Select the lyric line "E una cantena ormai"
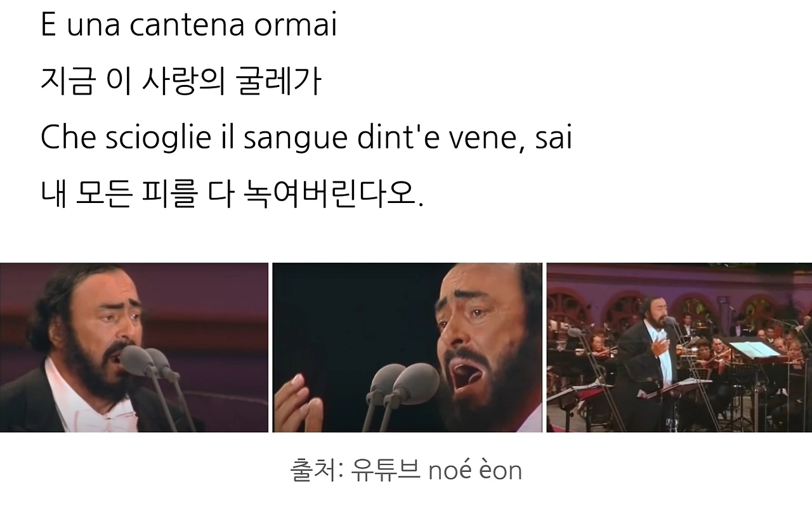This screenshot has height=517, width=812. click(x=188, y=25)
